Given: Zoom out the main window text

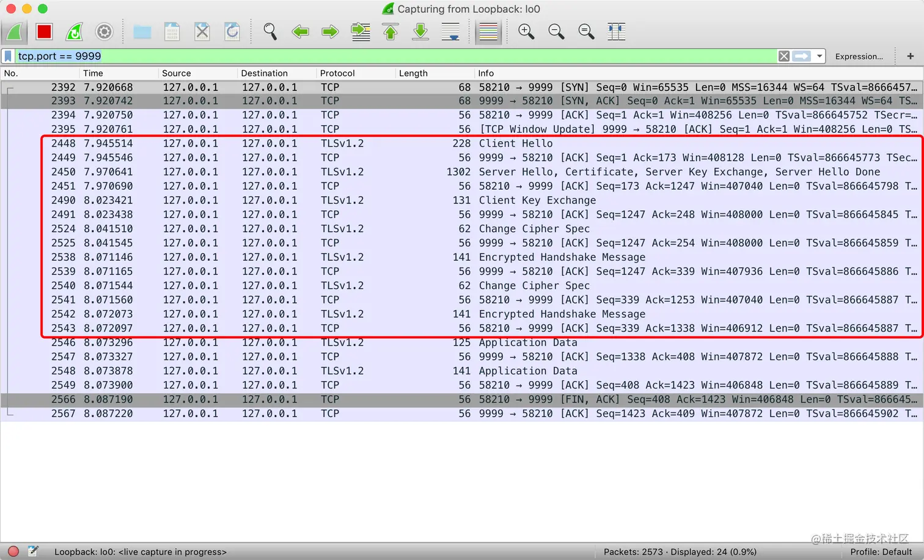Looking at the screenshot, I should [556, 32].
